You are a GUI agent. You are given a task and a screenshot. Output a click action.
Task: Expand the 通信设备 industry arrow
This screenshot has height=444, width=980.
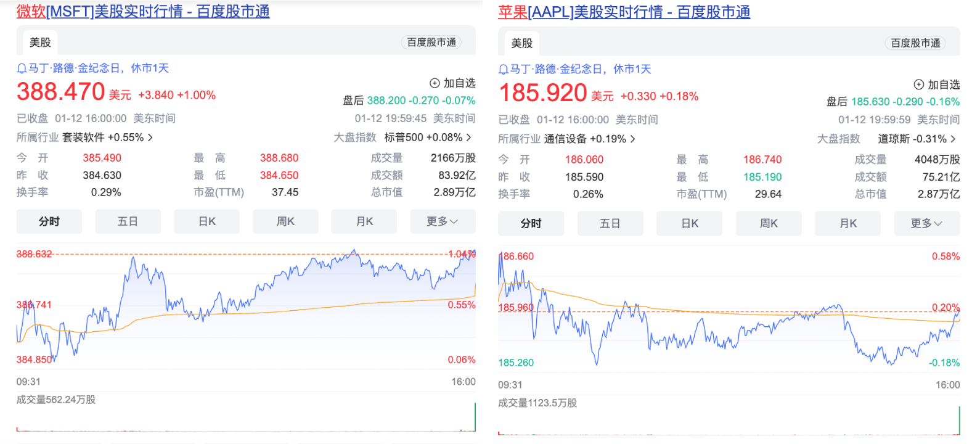tap(632, 139)
